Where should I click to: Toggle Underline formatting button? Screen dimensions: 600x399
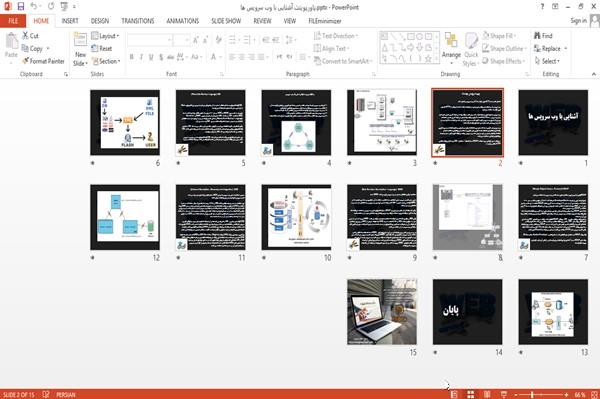(151, 57)
